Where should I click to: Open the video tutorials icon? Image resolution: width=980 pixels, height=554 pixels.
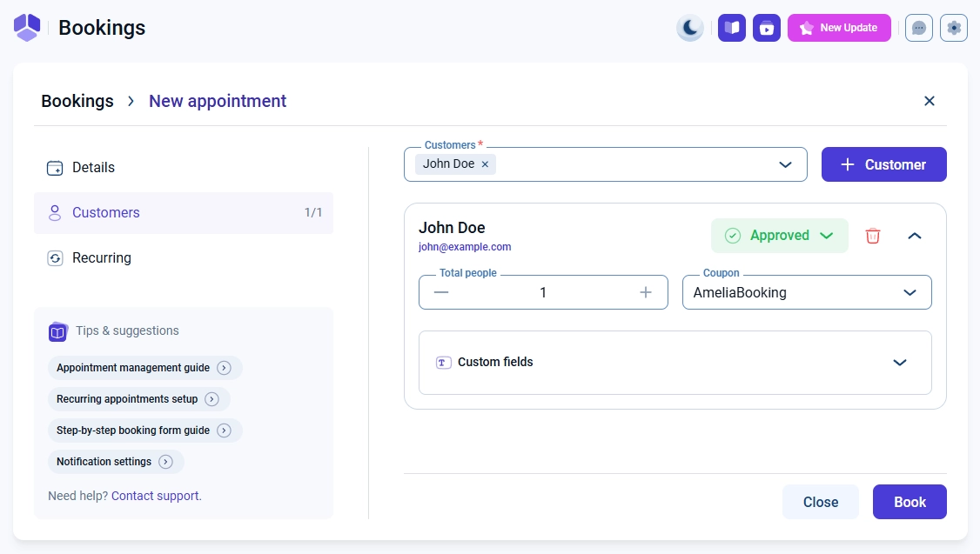click(x=767, y=28)
